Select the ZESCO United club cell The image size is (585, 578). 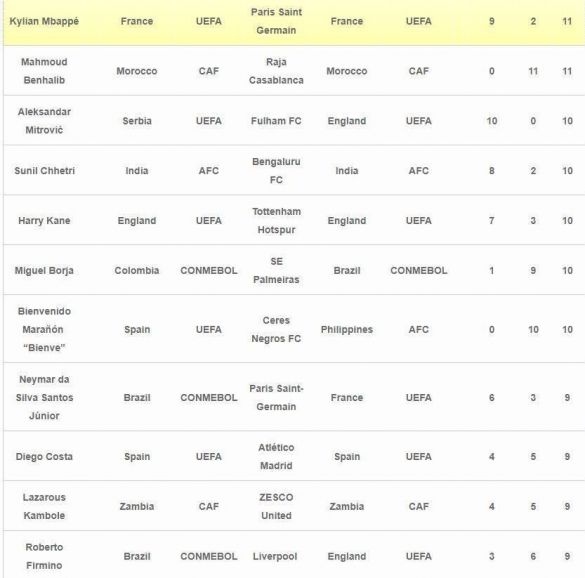tap(276, 506)
